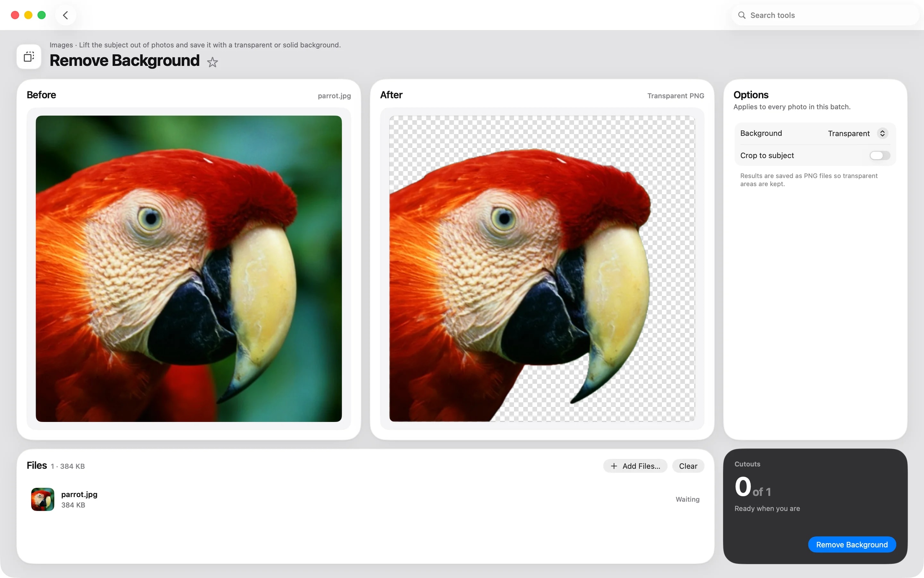Image resolution: width=924 pixels, height=578 pixels.
Task: Click the After transparent parrot preview
Action: point(542,269)
